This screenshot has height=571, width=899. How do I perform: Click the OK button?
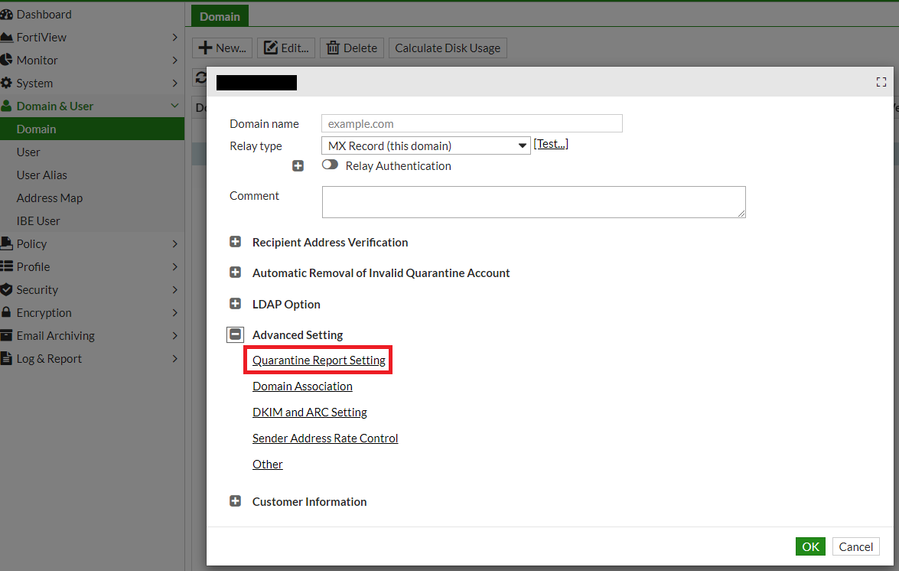coord(811,546)
